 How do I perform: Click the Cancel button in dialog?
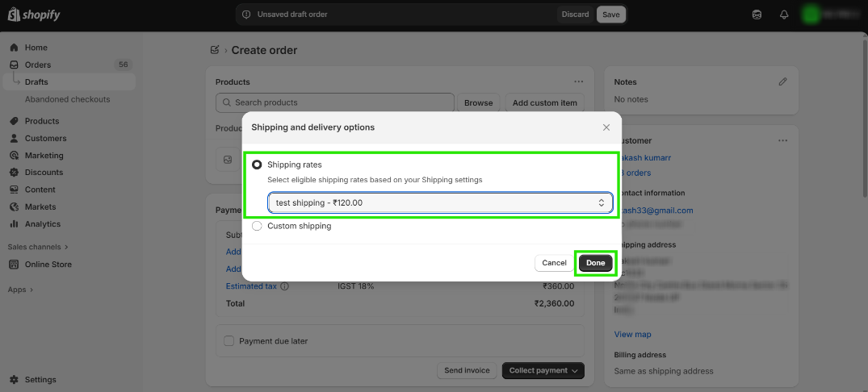click(554, 263)
